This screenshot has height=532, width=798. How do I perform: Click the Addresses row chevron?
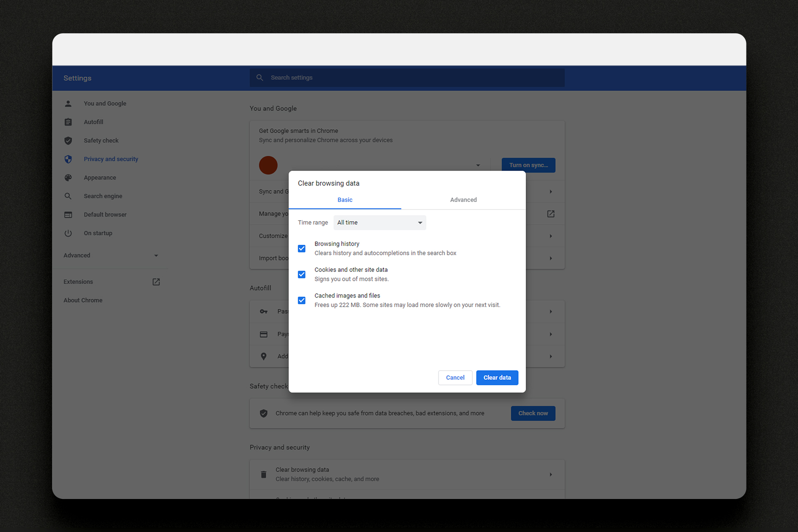pyautogui.click(x=551, y=356)
